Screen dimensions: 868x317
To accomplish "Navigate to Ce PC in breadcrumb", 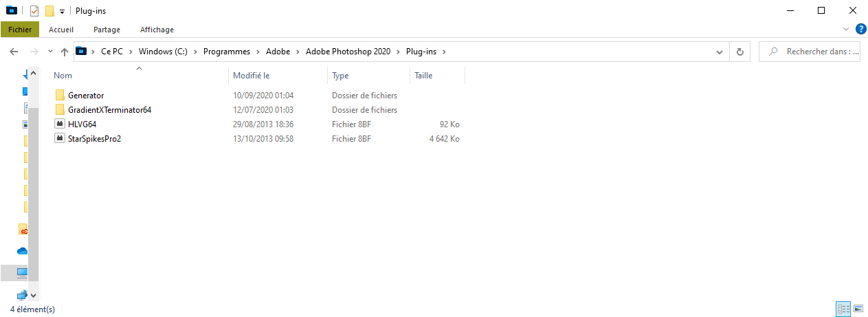I will point(111,52).
